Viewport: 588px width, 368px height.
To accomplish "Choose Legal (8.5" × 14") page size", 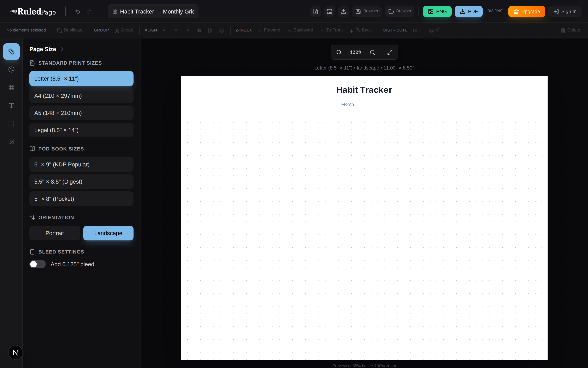I will (x=81, y=130).
